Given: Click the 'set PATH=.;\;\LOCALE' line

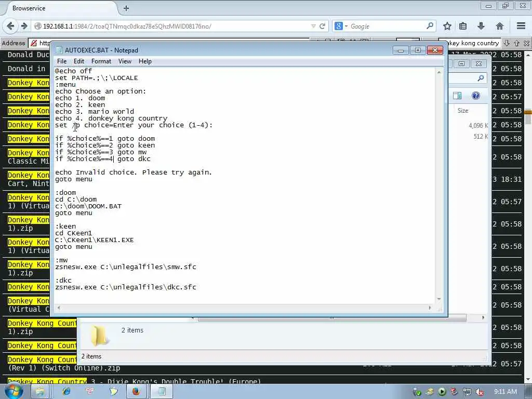Looking at the screenshot, I should pos(96,78).
